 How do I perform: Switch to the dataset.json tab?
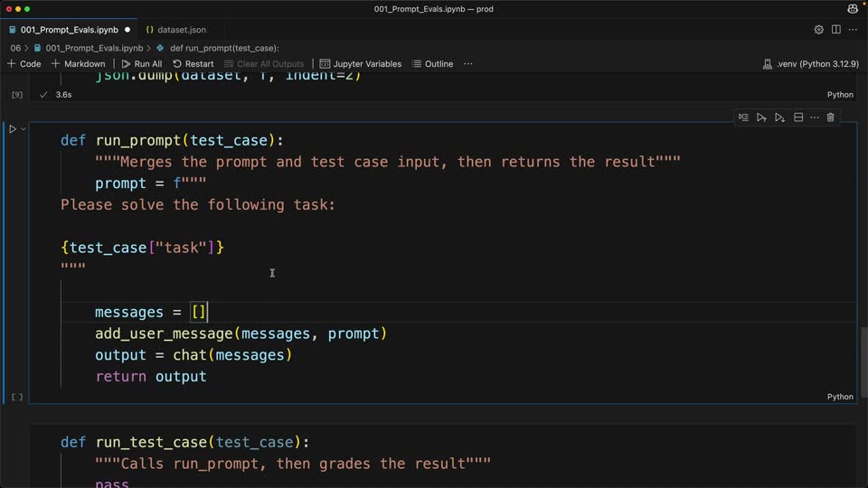coord(176,30)
